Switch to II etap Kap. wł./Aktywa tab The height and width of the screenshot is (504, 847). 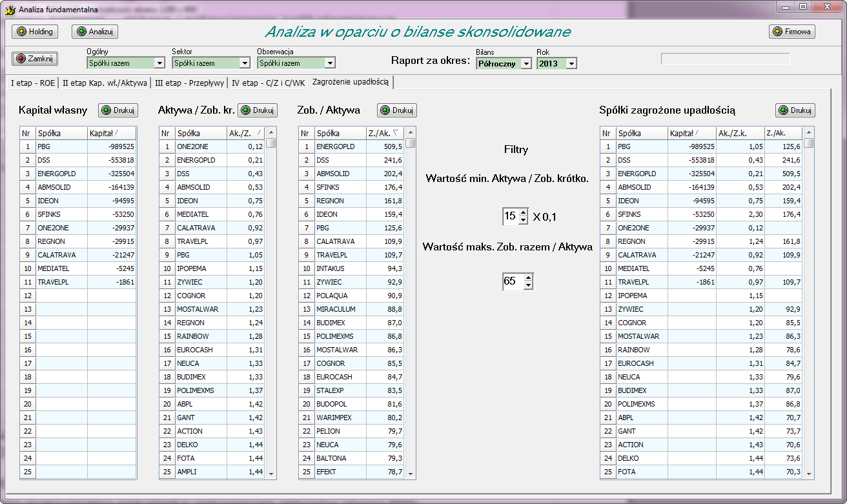point(105,83)
